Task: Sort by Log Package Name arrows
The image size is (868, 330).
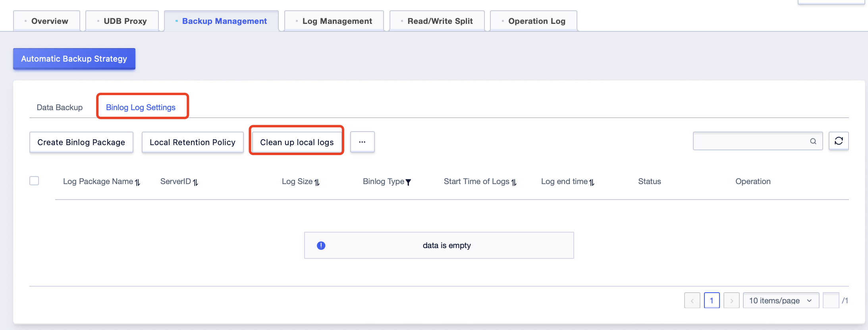Action: pyautogui.click(x=137, y=182)
